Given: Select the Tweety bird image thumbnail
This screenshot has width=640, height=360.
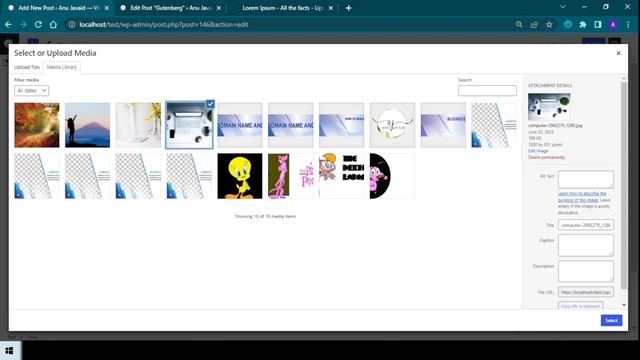Looking at the screenshot, I should tap(240, 176).
